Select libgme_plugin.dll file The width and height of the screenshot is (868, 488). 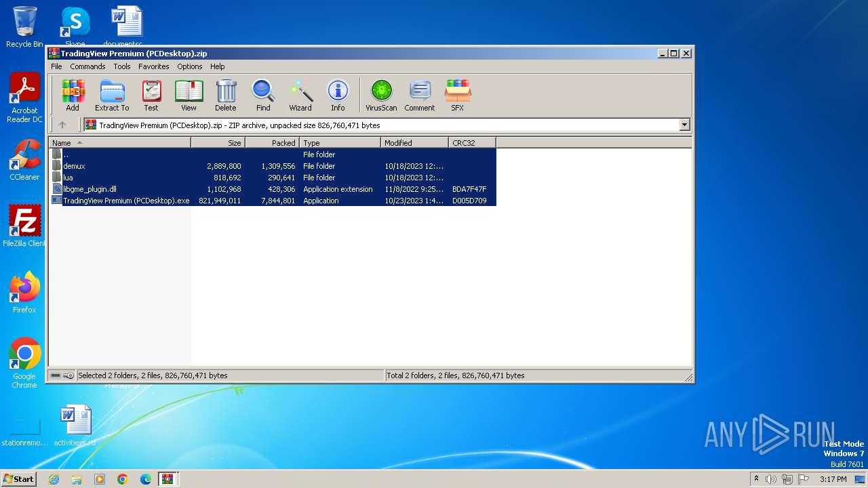pos(273,189)
